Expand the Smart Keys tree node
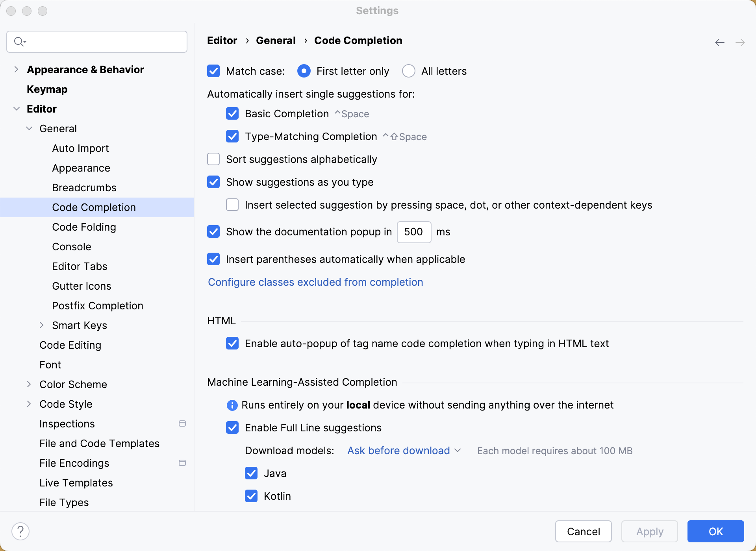Viewport: 756px width, 551px height. [x=42, y=325]
